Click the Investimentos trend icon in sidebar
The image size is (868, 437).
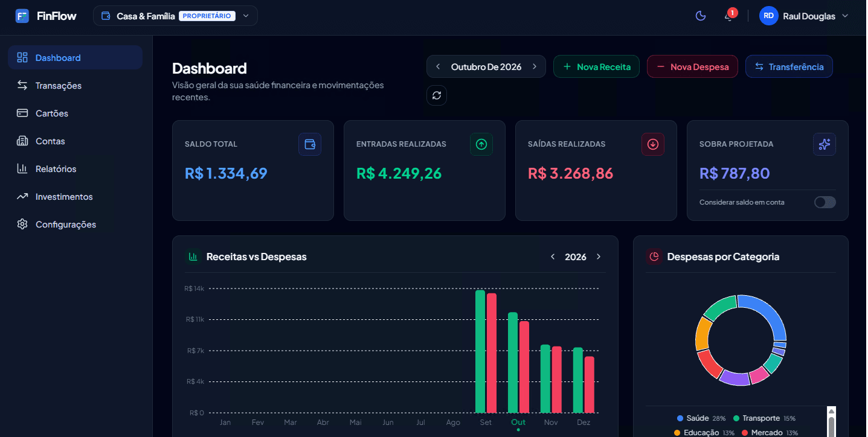point(22,196)
